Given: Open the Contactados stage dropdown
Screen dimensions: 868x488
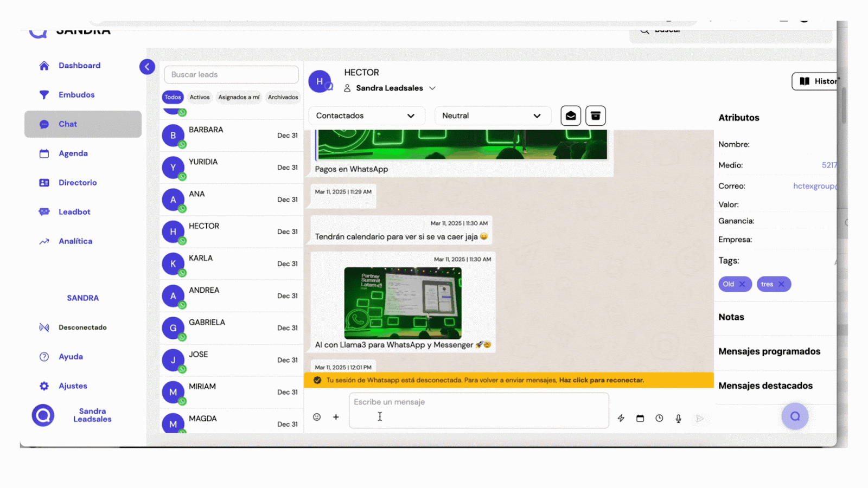Looking at the screenshot, I should point(365,115).
